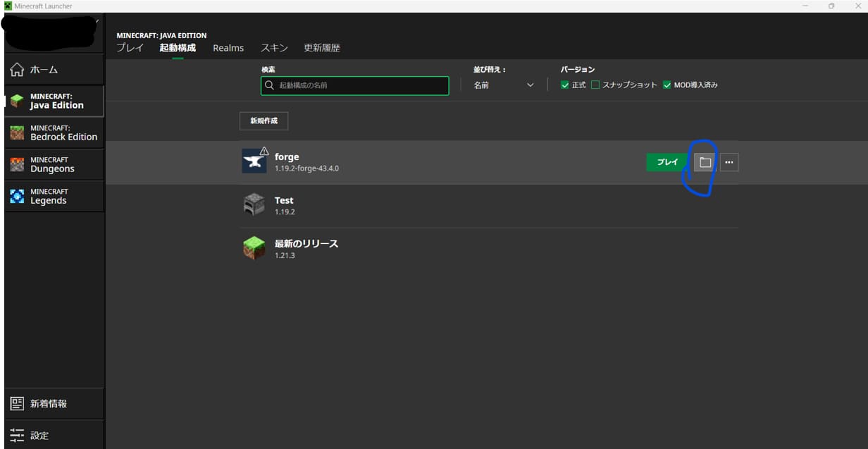The image size is (868, 449).
Task: Toggle the 正式 version checkbox
Action: tap(564, 85)
